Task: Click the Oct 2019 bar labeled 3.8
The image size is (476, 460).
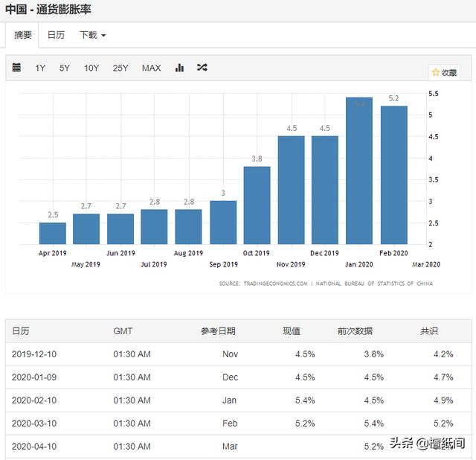Action: [257, 205]
